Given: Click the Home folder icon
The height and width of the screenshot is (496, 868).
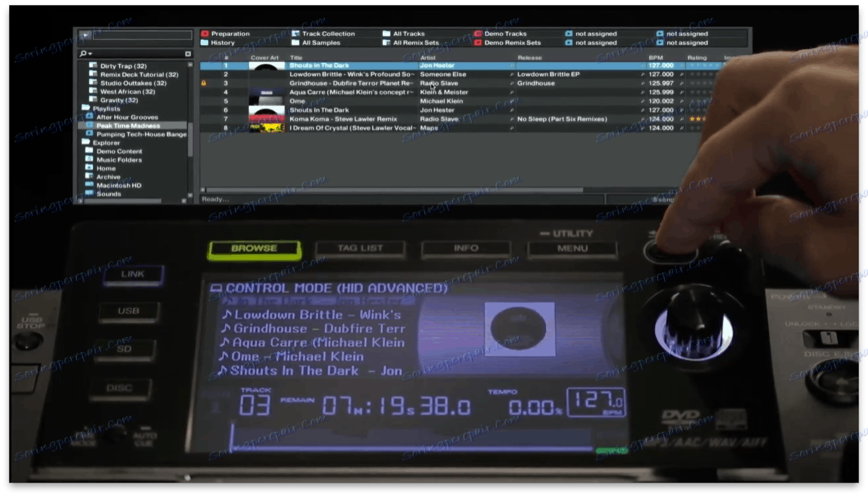Looking at the screenshot, I should [90, 168].
